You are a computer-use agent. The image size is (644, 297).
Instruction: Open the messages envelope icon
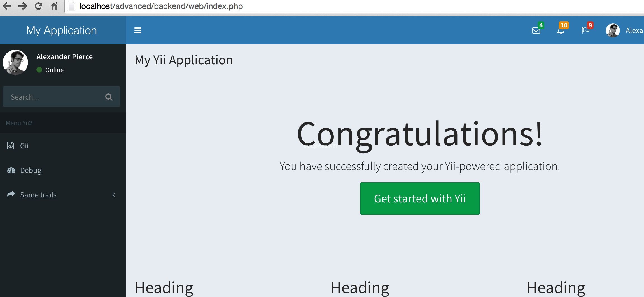[x=536, y=30]
